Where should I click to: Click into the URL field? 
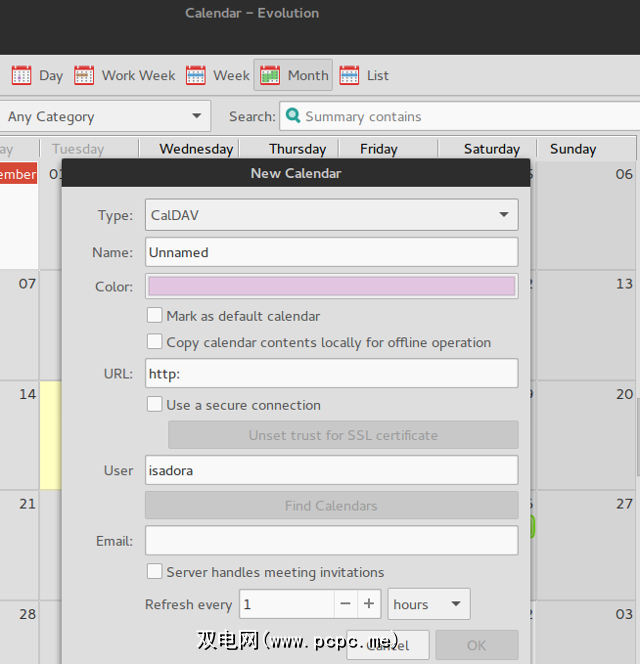coord(332,374)
